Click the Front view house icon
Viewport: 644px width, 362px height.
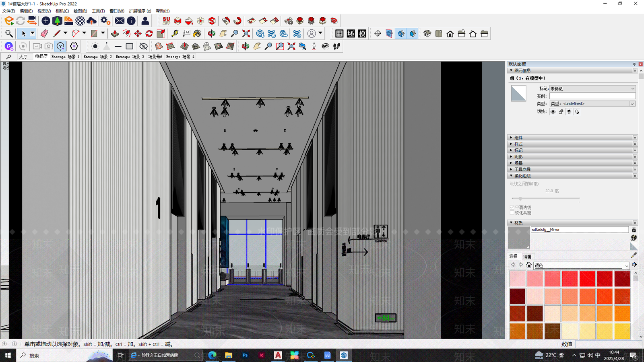[x=450, y=33]
